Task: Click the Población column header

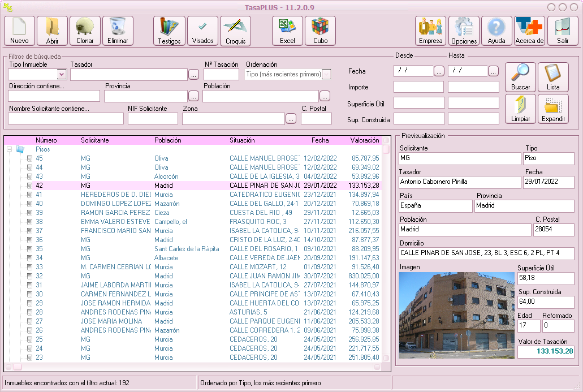Action: click(168, 140)
